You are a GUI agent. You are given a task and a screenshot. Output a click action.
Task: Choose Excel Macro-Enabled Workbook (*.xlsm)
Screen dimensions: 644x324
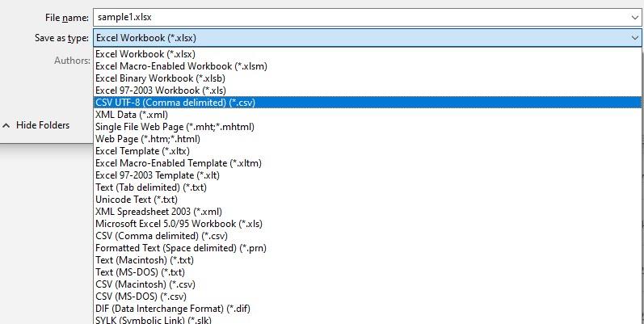tap(367, 66)
